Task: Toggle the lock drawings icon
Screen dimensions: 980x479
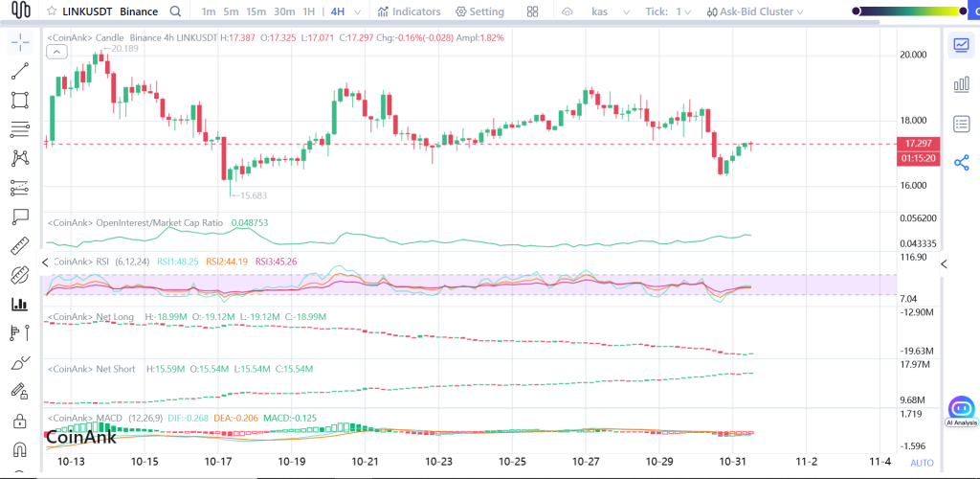Action: [19, 421]
